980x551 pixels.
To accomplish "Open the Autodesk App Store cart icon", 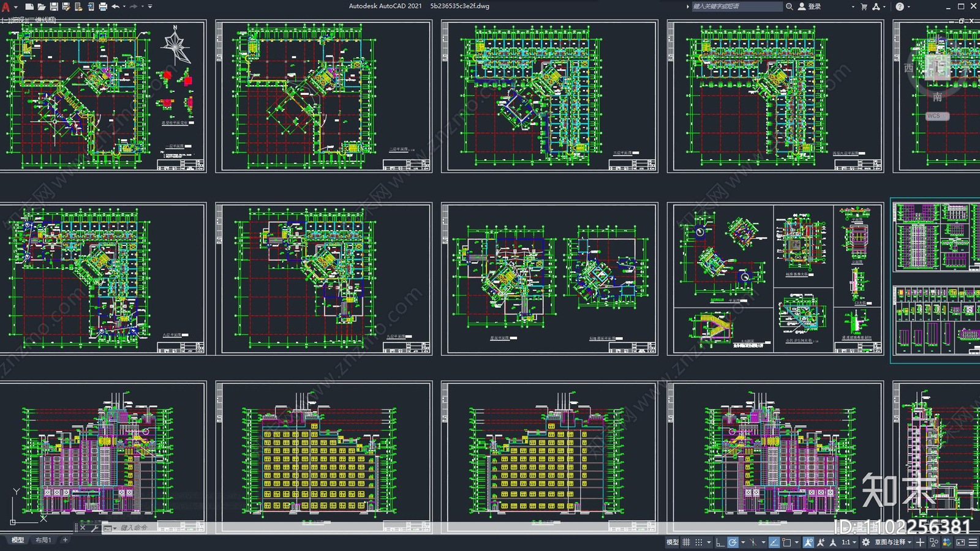I will pos(864,7).
